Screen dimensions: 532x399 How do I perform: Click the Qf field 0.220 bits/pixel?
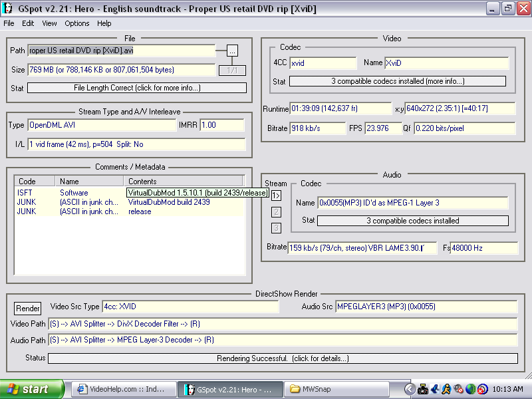(x=465, y=128)
